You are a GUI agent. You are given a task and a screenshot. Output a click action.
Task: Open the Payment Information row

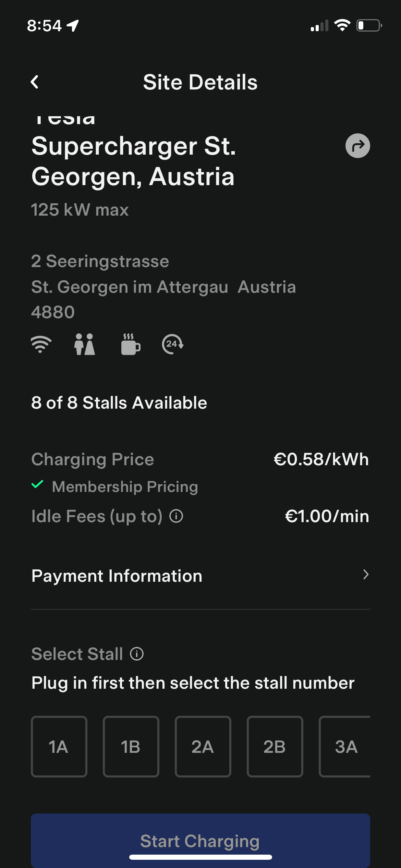point(117,576)
